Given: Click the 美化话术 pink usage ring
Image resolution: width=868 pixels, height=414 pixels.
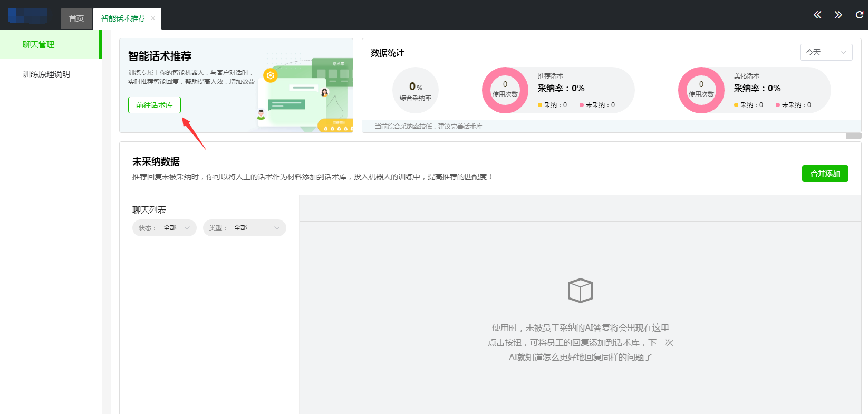Looking at the screenshot, I should (x=701, y=90).
